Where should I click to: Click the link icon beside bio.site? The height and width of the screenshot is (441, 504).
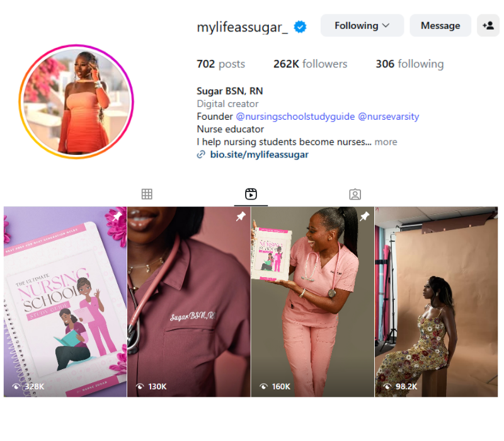pyautogui.click(x=201, y=154)
